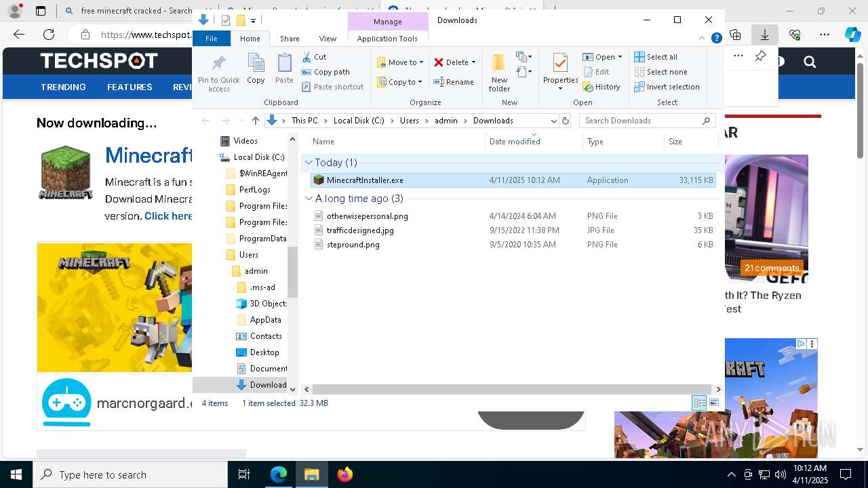868x488 pixels.
Task: Sort files by Name column
Action: 323,142
